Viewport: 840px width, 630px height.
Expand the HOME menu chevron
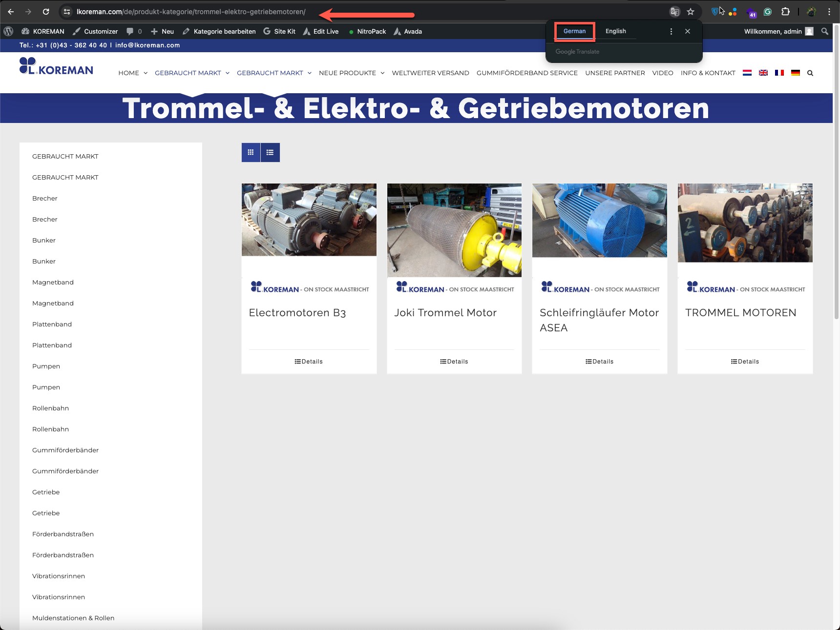pyautogui.click(x=146, y=73)
